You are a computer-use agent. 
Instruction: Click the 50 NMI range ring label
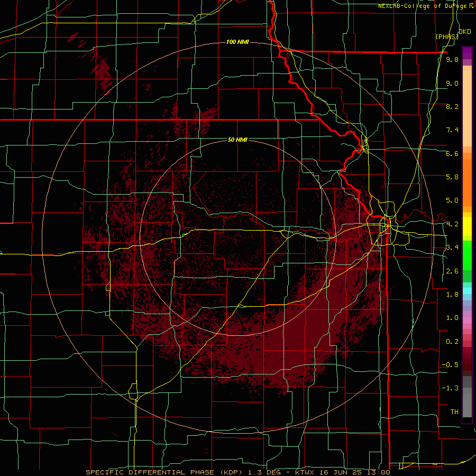tap(237, 140)
